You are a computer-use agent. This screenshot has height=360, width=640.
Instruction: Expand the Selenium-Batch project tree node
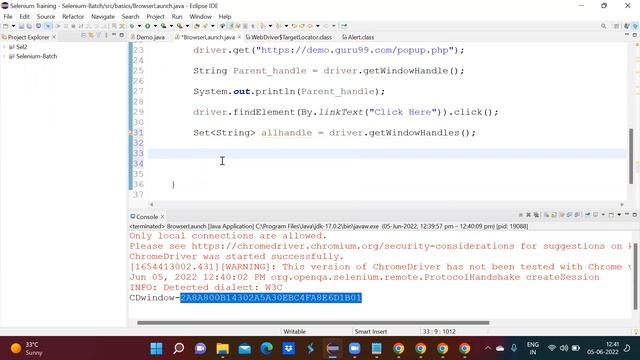(x=4, y=56)
